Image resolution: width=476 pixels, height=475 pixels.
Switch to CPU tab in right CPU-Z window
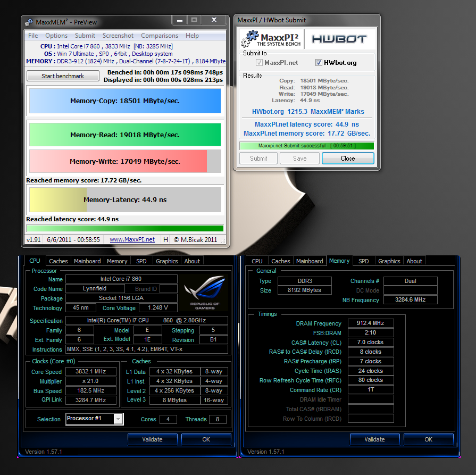257,261
